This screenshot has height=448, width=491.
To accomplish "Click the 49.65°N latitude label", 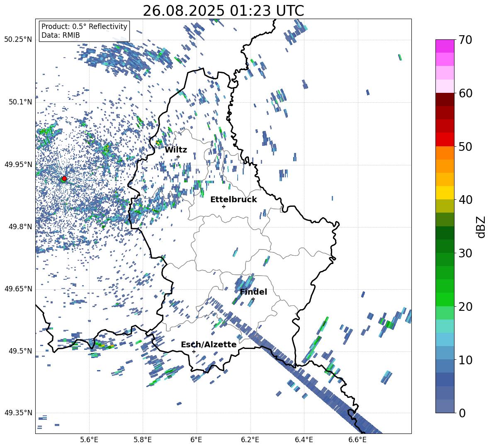I will (18, 289).
